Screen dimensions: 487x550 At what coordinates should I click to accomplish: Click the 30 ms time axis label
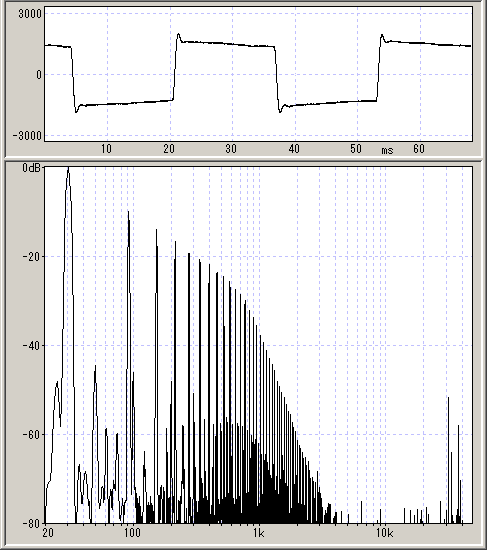pyautogui.click(x=231, y=149)
